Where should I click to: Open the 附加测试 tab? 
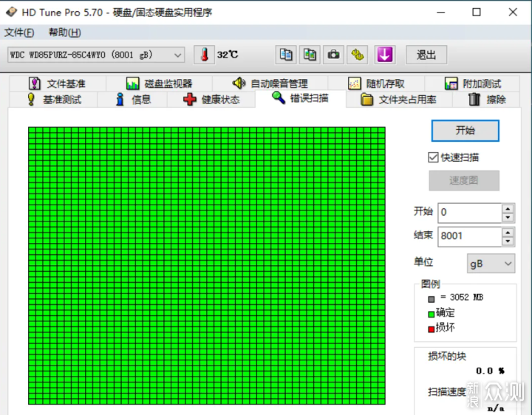[x=472, y=83]
